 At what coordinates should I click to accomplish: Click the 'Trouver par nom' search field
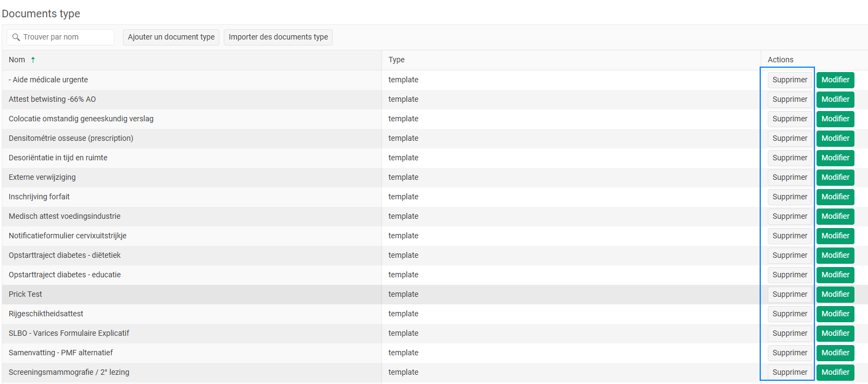tap(65, 37)
